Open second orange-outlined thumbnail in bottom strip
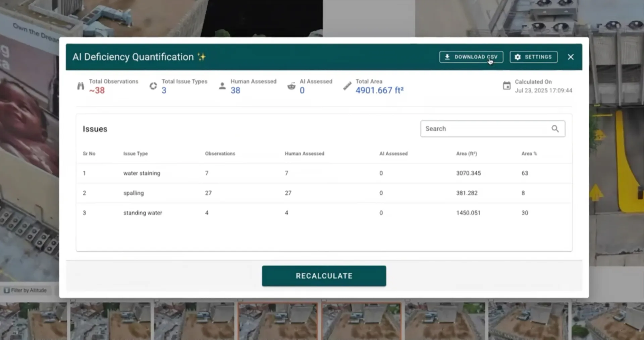 [362, 322]
